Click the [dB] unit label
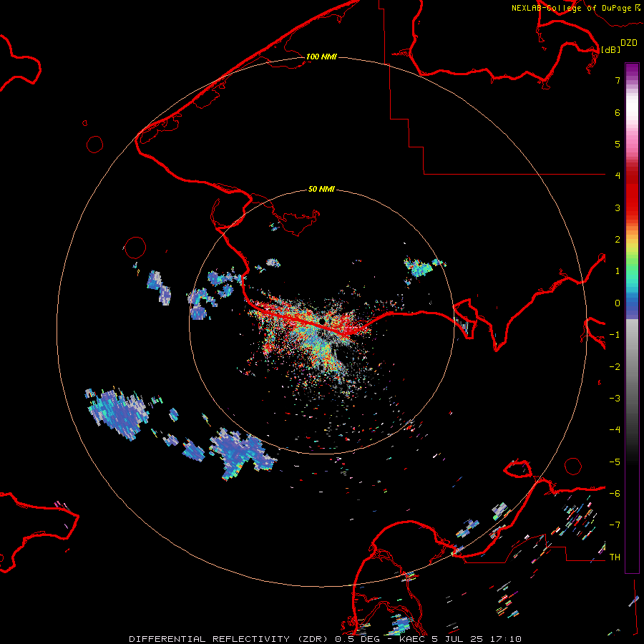This screenshot has width=644, height=644. [x=611, y=49]
